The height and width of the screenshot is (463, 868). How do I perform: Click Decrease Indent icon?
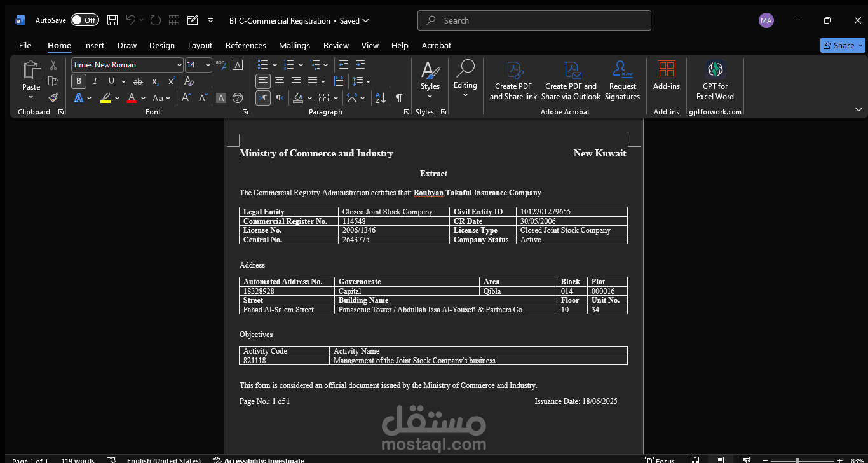pos(344,64)
